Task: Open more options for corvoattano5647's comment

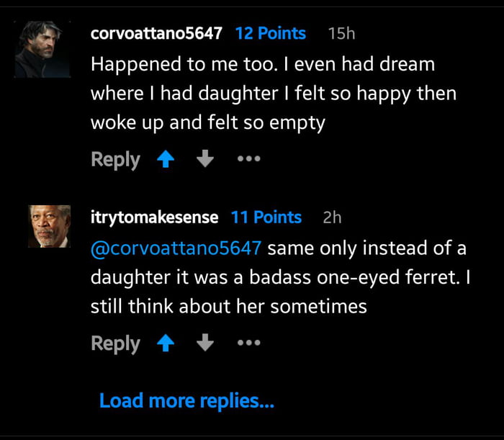Action: pyautogui.click(x=248, y=160)
